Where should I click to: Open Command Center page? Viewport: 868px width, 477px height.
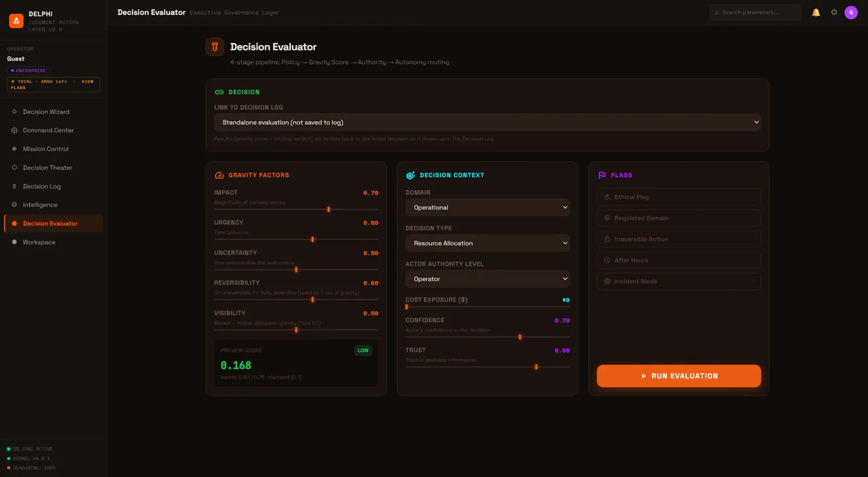tap(53, 130)
